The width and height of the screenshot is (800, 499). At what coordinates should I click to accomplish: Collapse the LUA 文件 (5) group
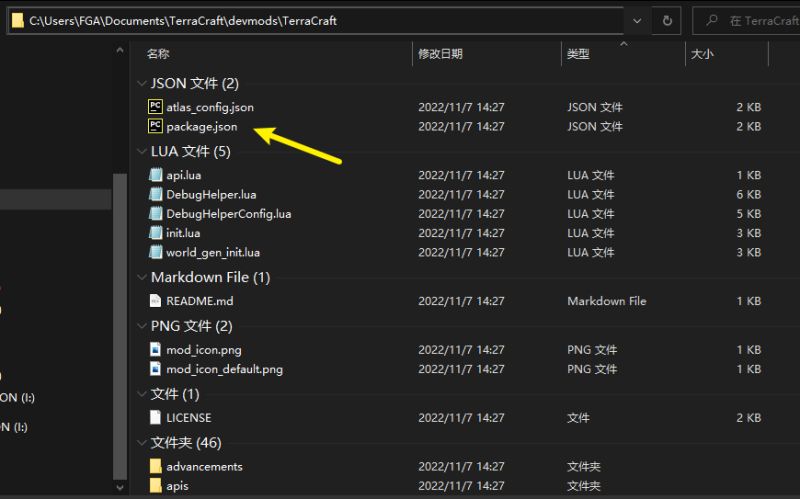point(142,151)
